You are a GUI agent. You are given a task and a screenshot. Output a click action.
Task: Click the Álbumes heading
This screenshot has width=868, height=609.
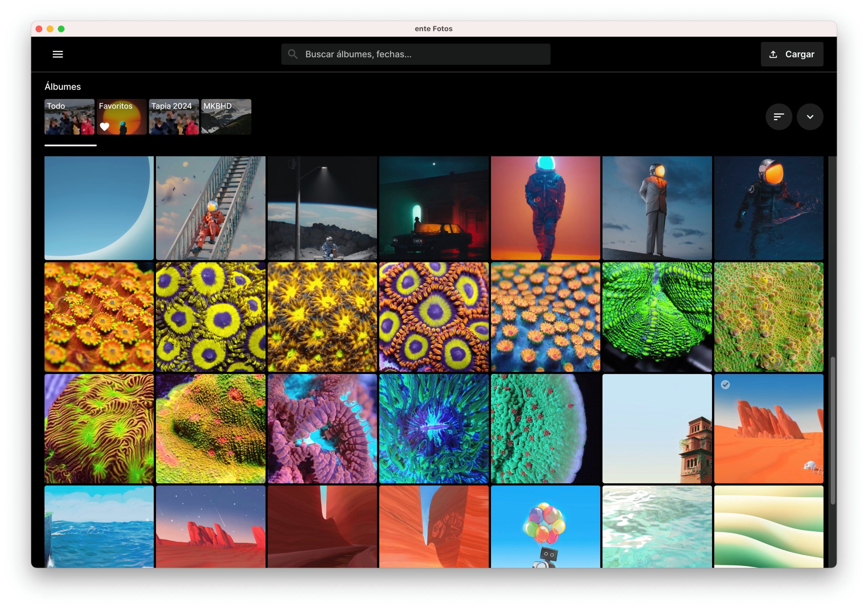pyautogui.click(x=63, y=86)
